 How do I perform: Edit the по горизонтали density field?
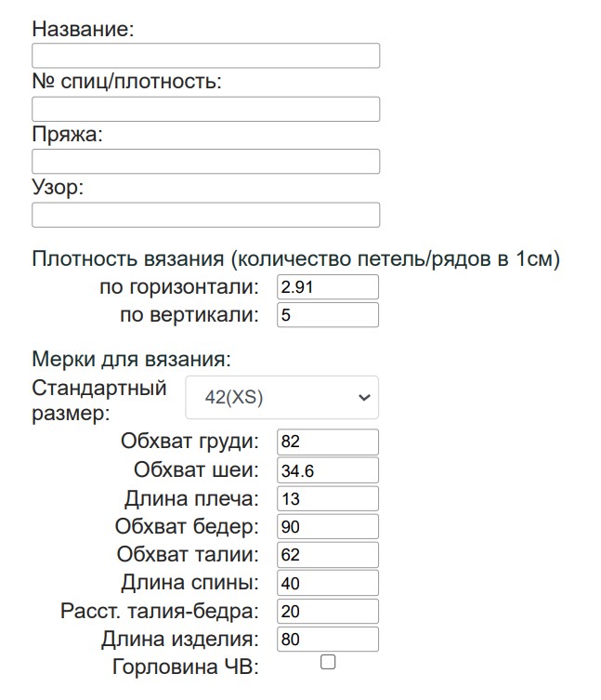[328, 287]
